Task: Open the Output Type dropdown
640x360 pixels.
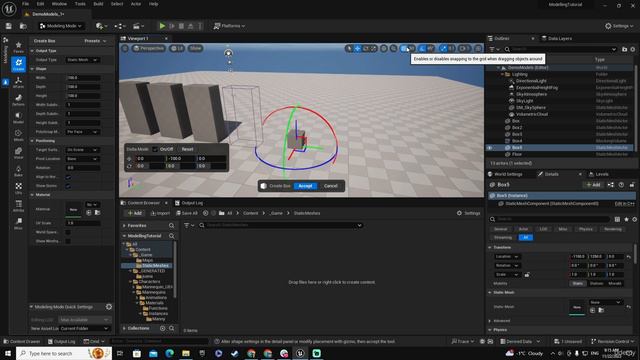Action: coord(82,60)
